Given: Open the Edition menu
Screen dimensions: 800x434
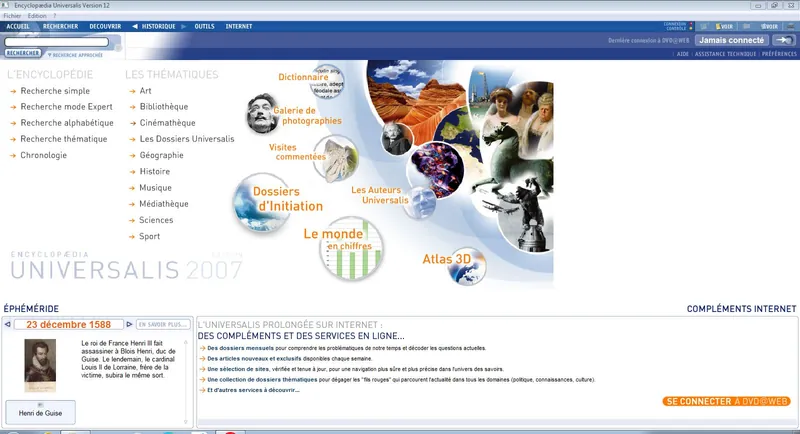Looking at the screenshot, I should point(37,16).
